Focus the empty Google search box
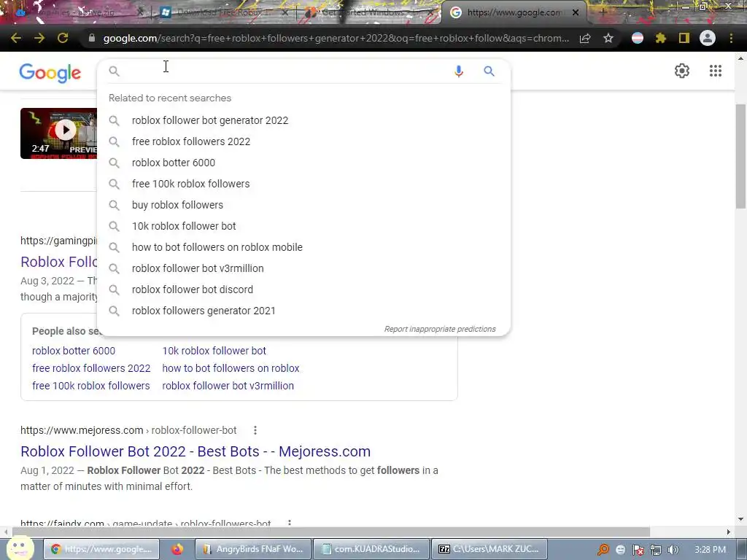747x560 pixels. click(x=286, y=71)
